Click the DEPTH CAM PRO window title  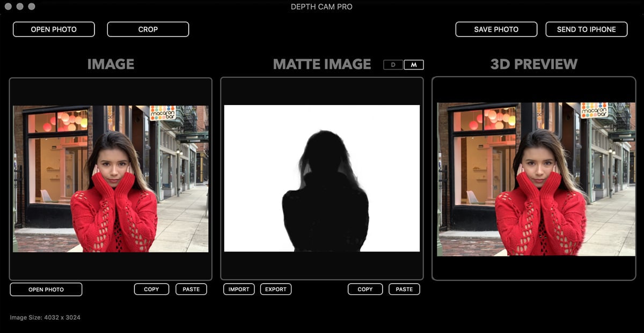click(x=321, y=7)
